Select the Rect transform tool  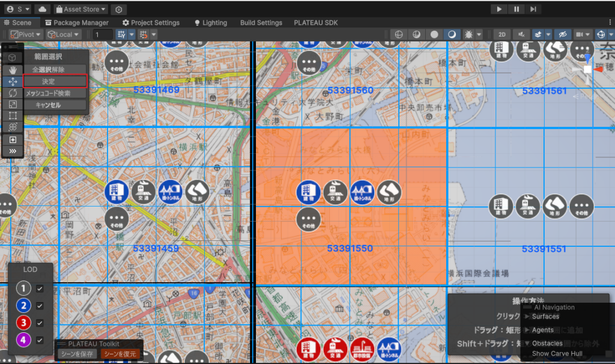[x=13, y=115]
